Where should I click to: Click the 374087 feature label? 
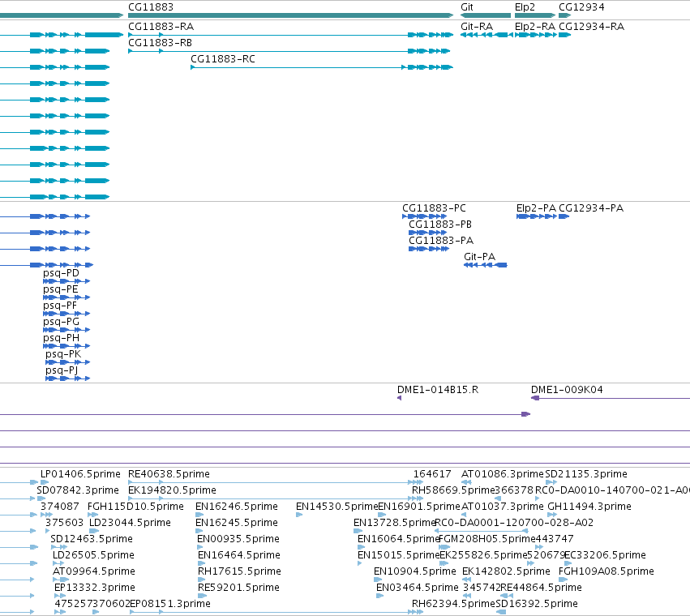[x=60, y=507]
